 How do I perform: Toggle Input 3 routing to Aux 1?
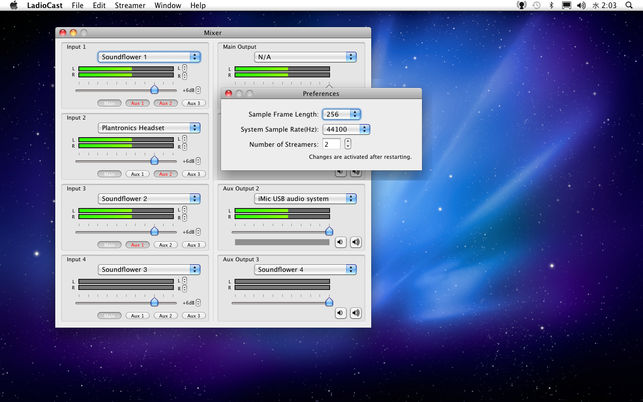[x=137, y=245]
